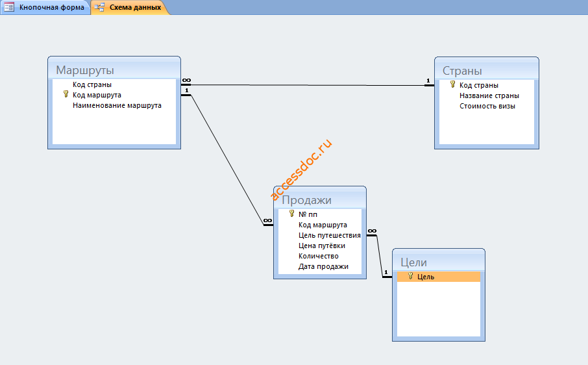Click the form icon on the Кнопочная форма tab
This screenshot has width=588, height=365.
tap(9, 7)
